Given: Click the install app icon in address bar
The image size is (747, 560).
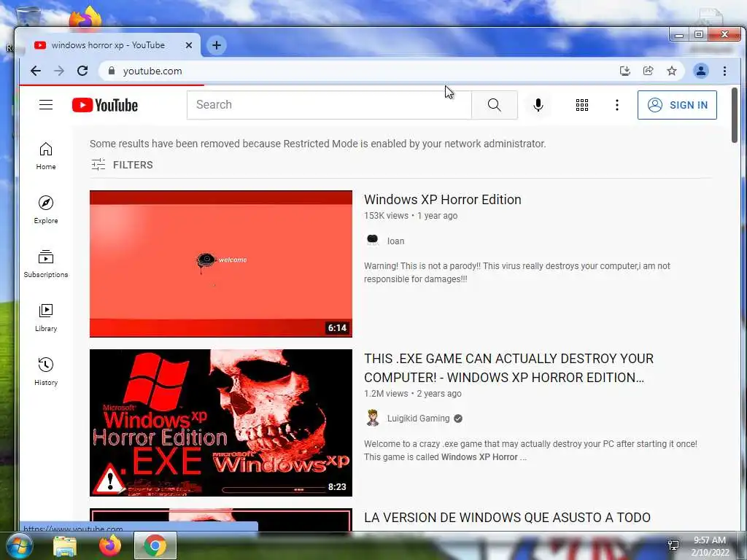Looking at the screenshot, I should click(x=625, y=71).
